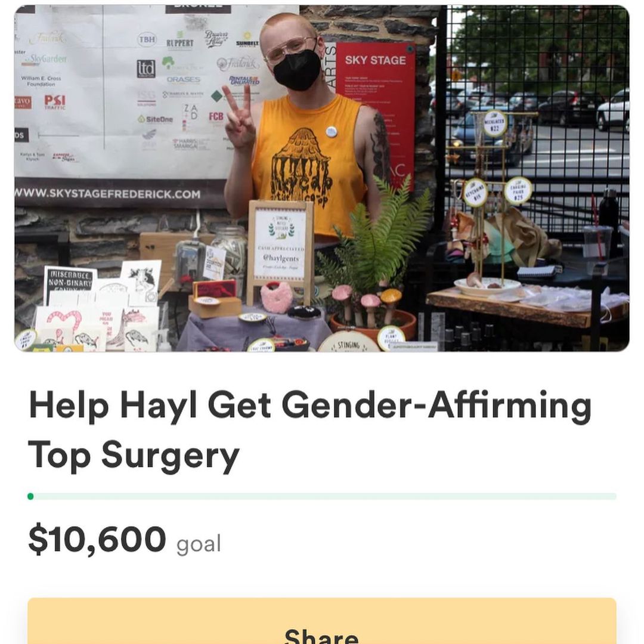Click the $10,600 goal amount
Image resolution: width=644 pixels, height=644 pixels.
pos(97,539)
